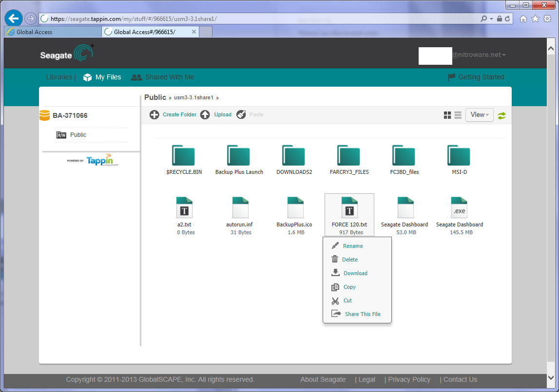The height and width of the screenshot is (392, 559).
Task: Open the View dropdown
Action: coord(480,115)
